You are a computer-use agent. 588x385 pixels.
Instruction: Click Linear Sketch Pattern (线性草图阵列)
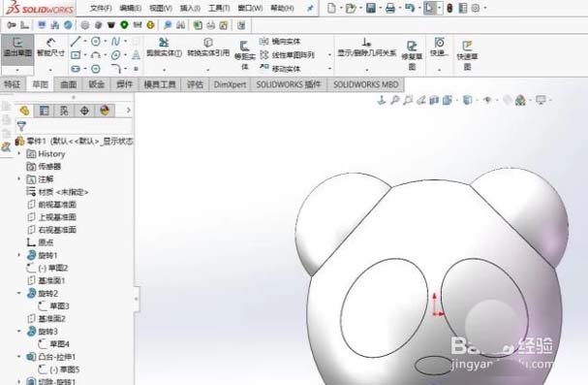pos(287,55)
